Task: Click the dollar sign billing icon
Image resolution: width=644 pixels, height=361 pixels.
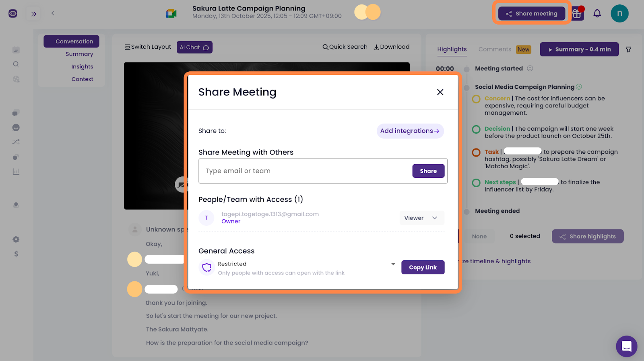Action: 16,254
